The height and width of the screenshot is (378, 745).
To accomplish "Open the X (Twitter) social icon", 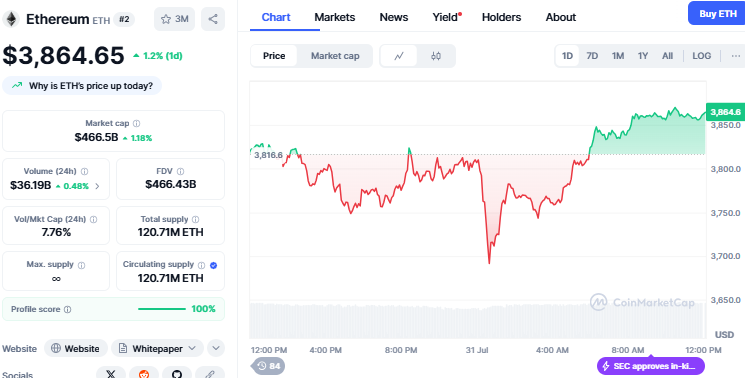I will tap(111, 373).
